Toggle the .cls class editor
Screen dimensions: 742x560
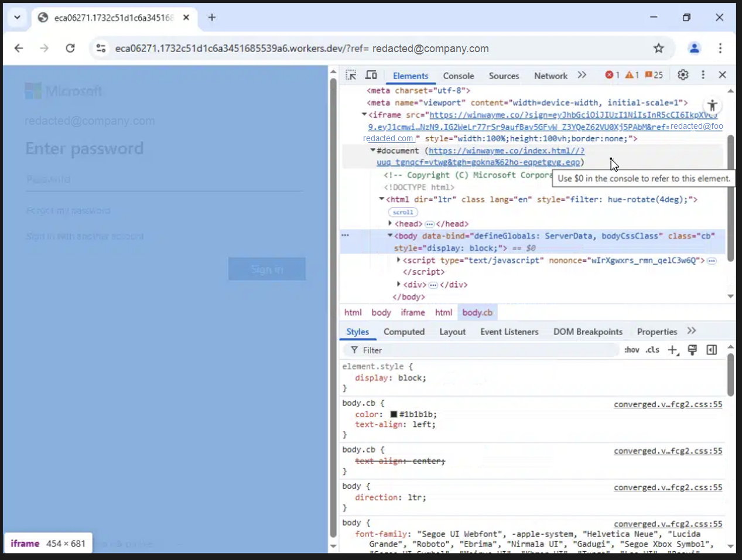click(x=652, y=350)
